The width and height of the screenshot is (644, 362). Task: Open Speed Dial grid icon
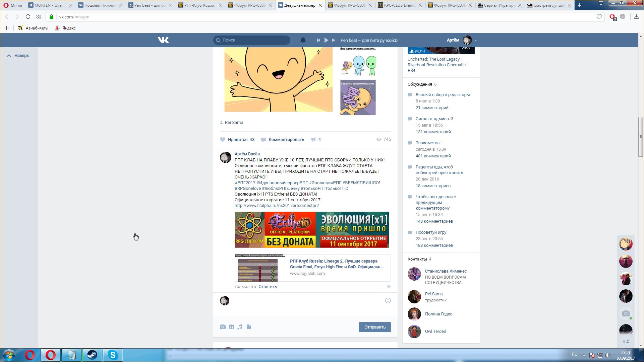39,17
